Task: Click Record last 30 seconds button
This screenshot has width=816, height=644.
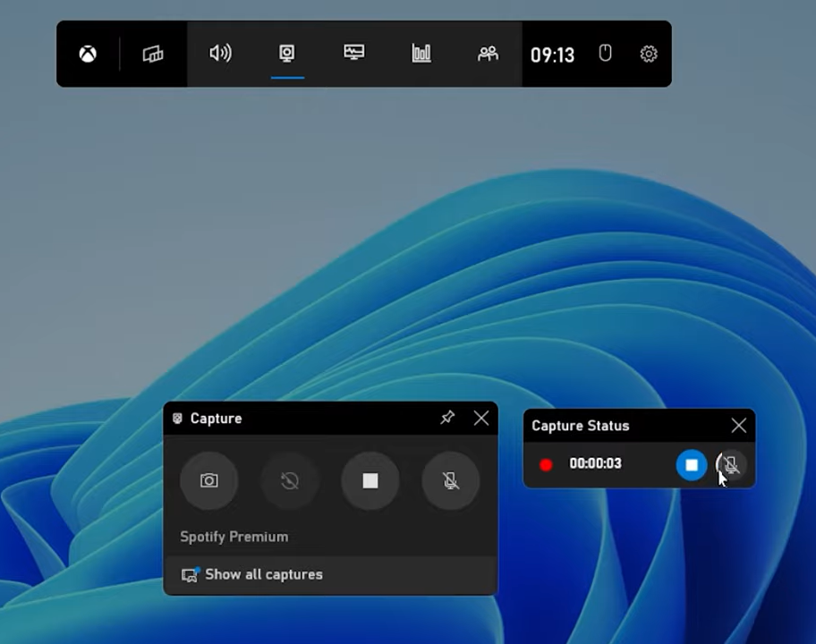Action: (290, 480)
